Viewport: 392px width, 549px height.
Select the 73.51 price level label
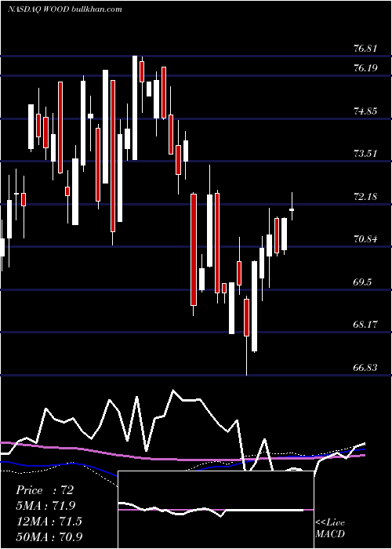point(365,154)
